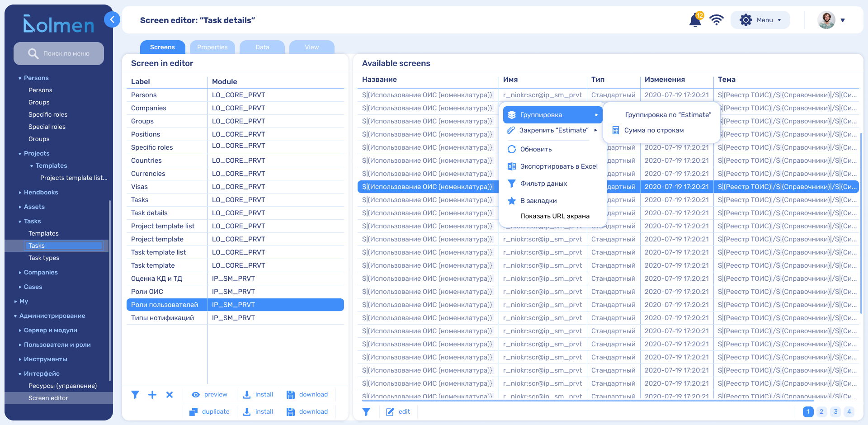
Task: Select the Countries row in Screen in editor
Action: [235, 161]
